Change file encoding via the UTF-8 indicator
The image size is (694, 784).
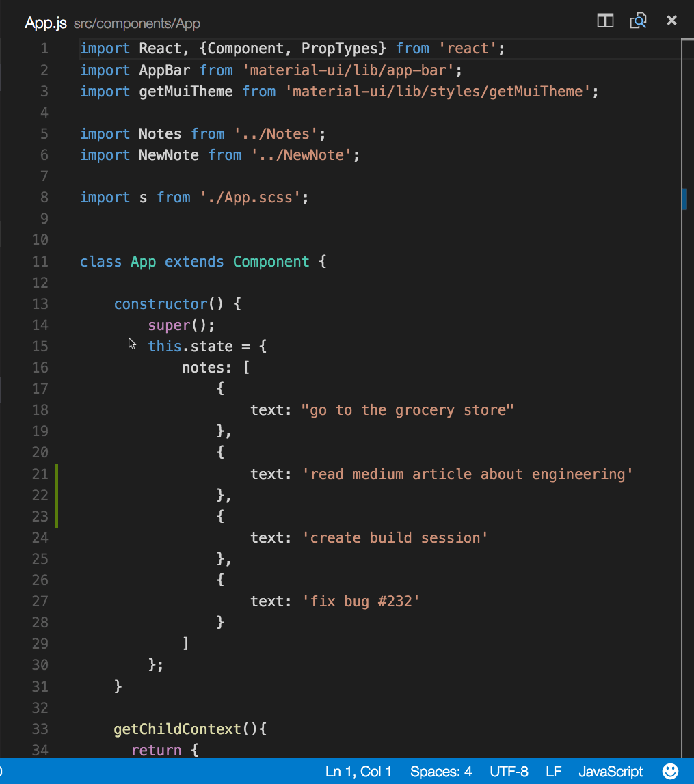509,771
